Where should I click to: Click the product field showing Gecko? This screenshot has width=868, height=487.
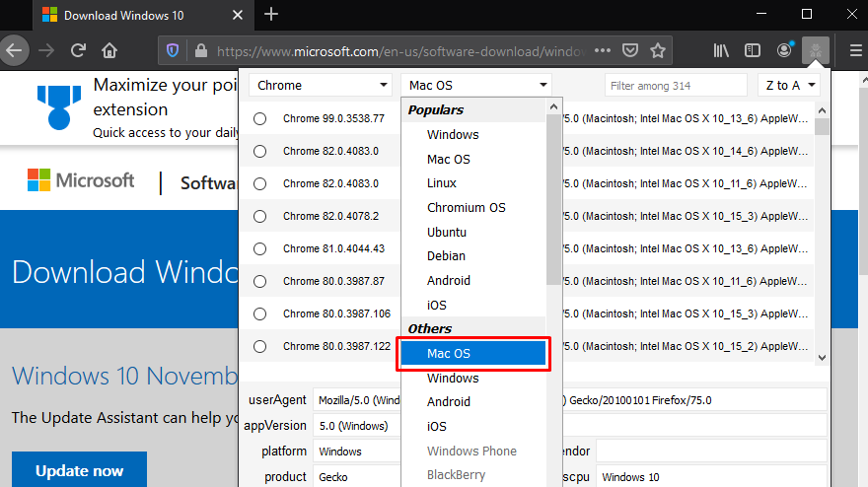point(358,476)
